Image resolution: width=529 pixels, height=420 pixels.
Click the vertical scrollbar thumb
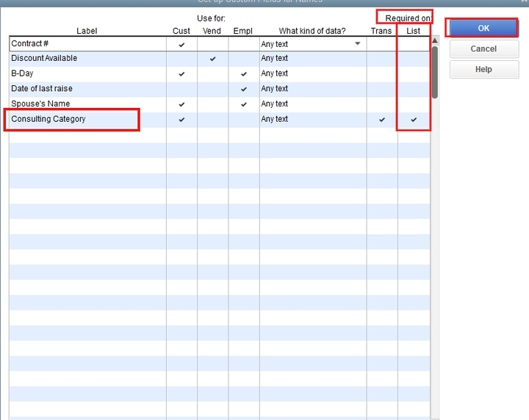click(x=435, y=73)
